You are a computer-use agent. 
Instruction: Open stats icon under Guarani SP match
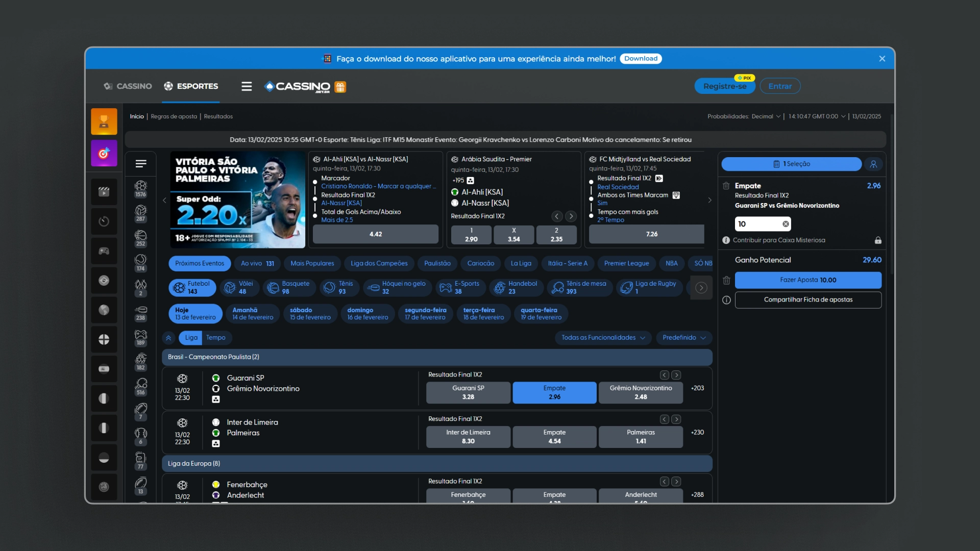(x=216, y=399)
